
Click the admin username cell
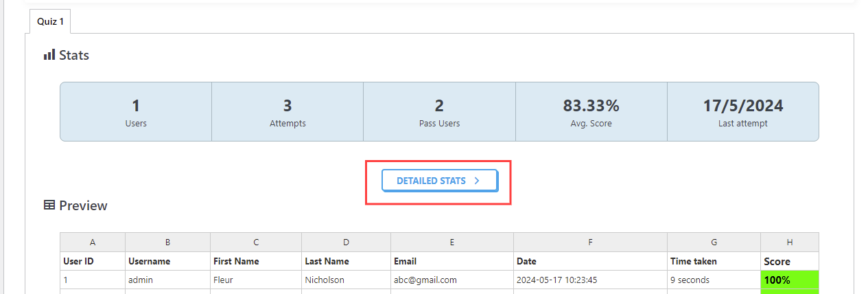pos(167,280)
